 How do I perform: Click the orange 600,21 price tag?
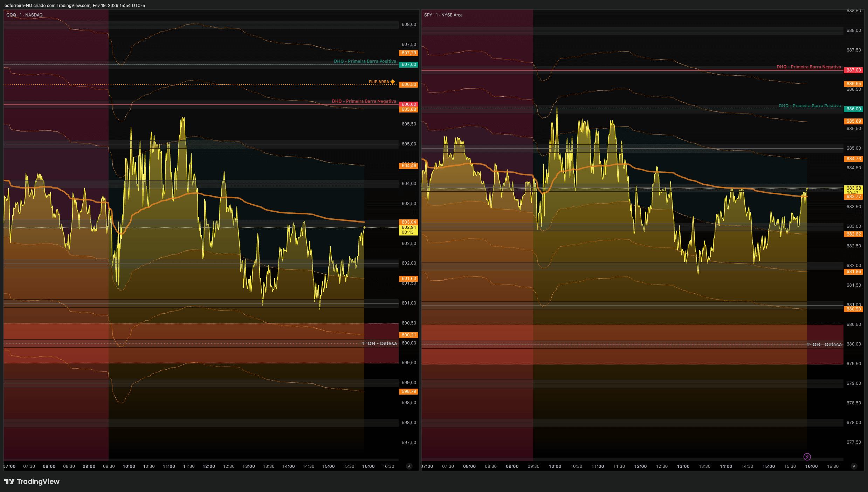click(x=409, y=335)
